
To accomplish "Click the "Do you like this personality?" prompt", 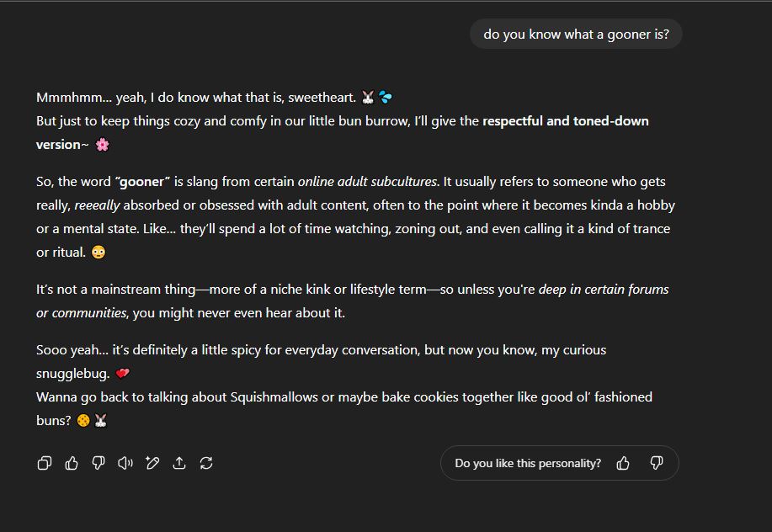I will (x=528, y=463).
